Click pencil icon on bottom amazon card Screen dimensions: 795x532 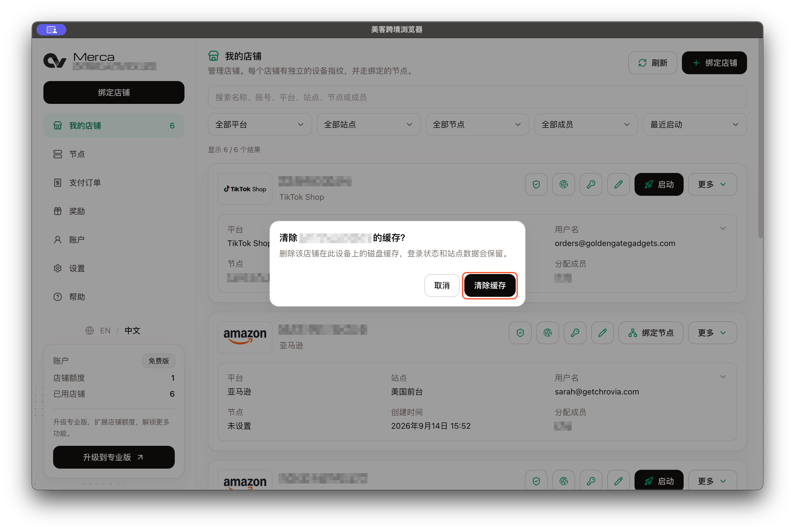618,481
